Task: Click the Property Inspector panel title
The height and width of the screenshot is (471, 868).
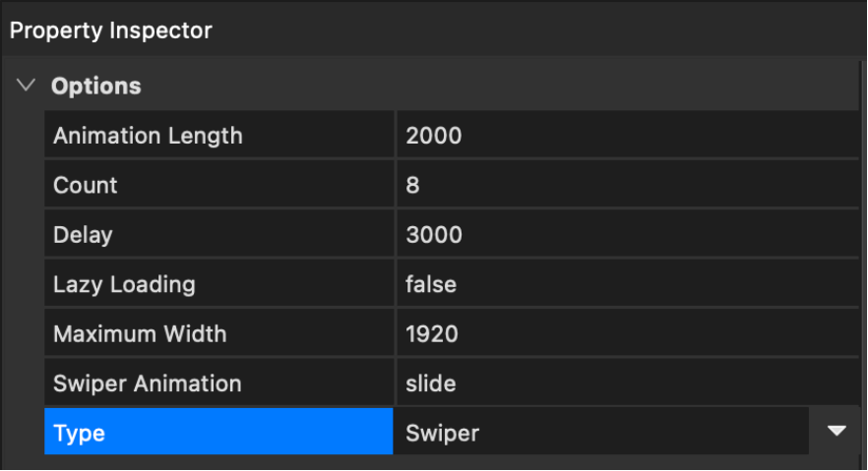Action: point(110,30)
